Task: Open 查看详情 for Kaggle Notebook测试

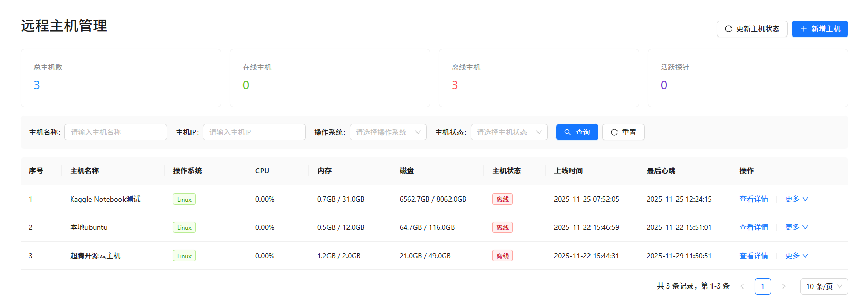Action: (753, 199)
